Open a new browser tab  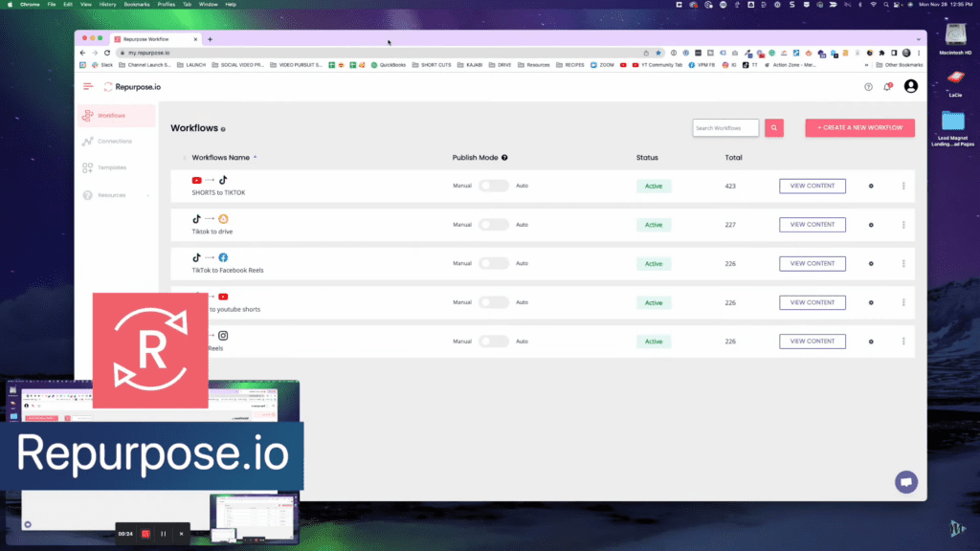tap(210, 39)
